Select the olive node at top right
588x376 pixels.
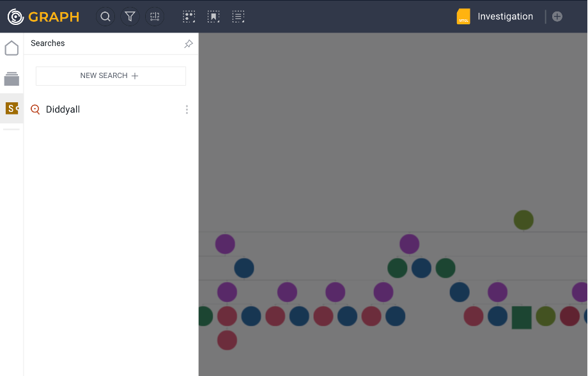[523, 220]
